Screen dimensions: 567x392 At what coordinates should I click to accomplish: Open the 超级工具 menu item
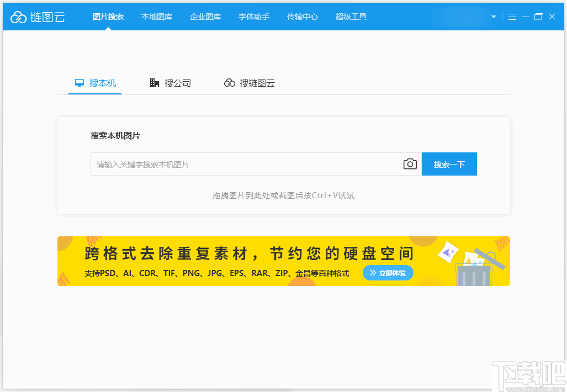click(351, 17)
